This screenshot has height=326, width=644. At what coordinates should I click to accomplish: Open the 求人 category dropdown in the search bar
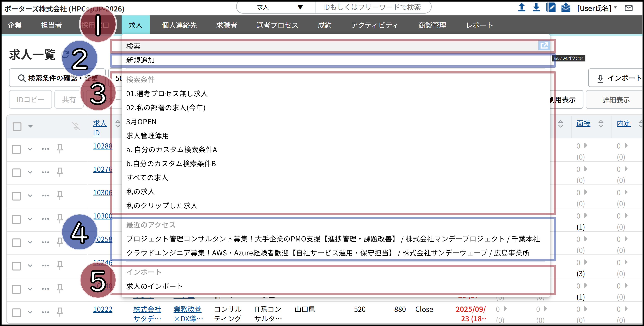(275, 8)
